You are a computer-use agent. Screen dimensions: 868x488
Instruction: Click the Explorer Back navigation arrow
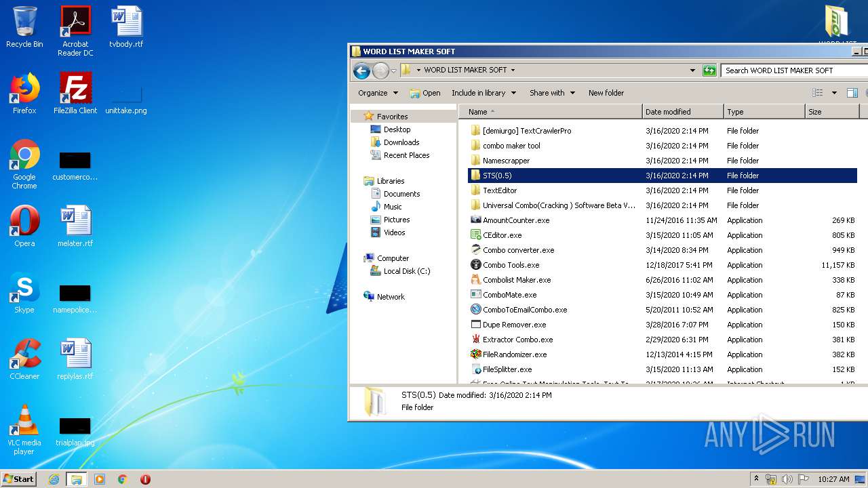(361, 70)
